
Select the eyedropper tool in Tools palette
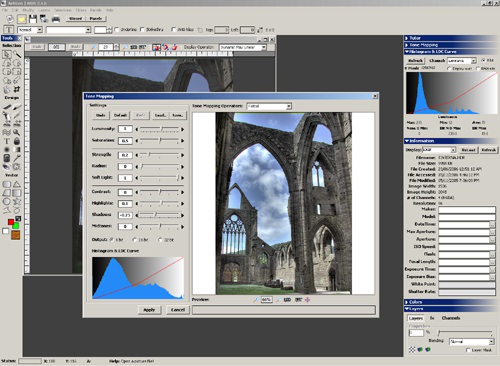tap(17, 158)
